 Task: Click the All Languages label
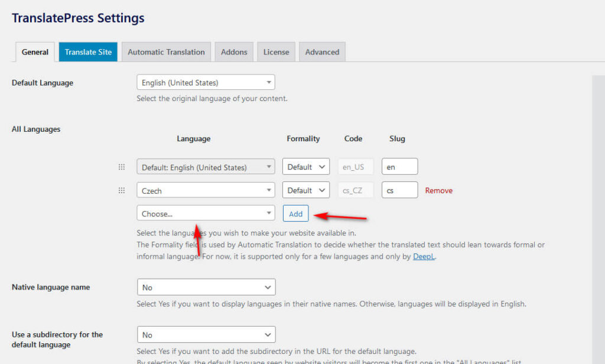[x=36, y=129]
